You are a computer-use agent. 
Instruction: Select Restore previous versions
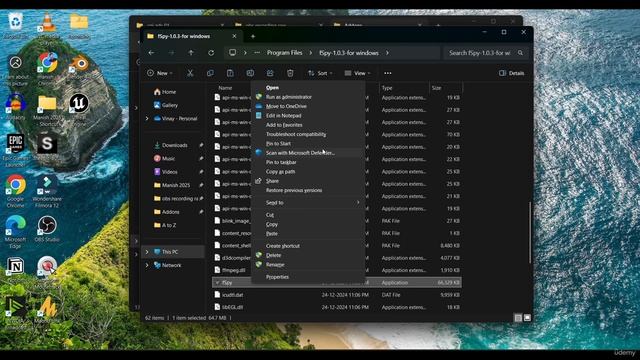[x=308, y=190]
